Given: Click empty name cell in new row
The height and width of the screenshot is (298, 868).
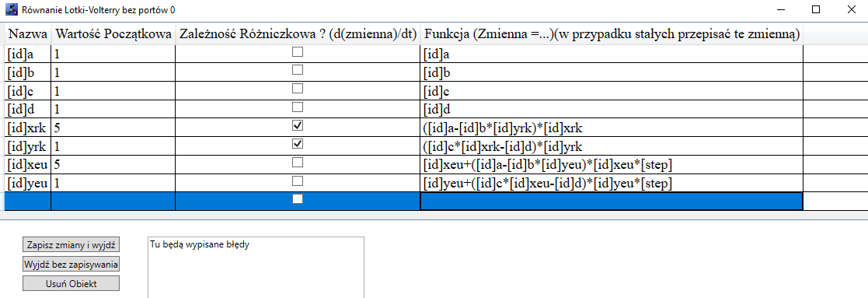Looking at the screenshot, I should [x=28, y=201].
